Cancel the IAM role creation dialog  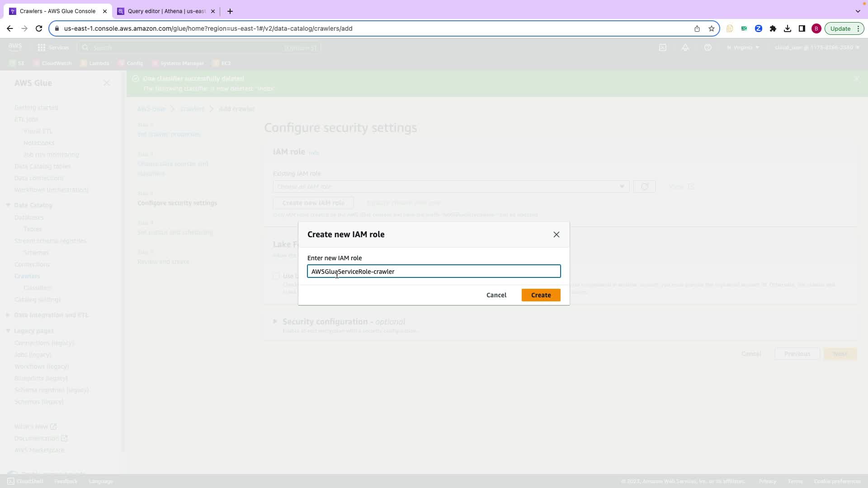496,295
